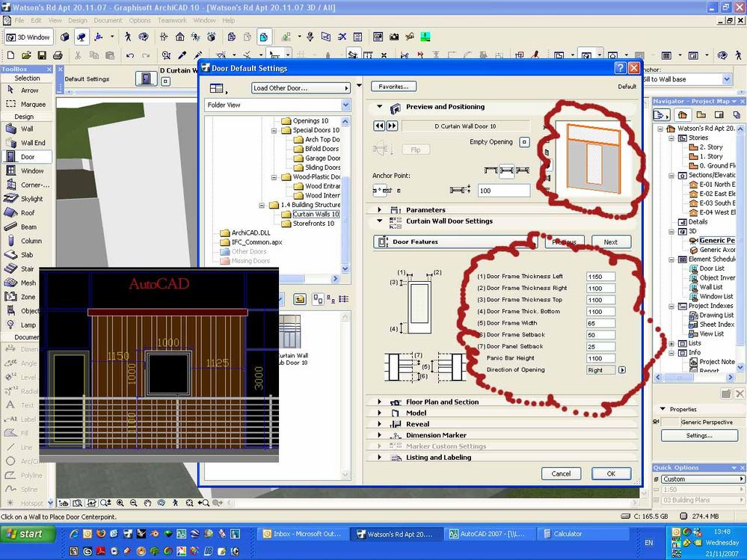747x560 pixels.
Task: Click the Windows start button
Action: (28, 534)
